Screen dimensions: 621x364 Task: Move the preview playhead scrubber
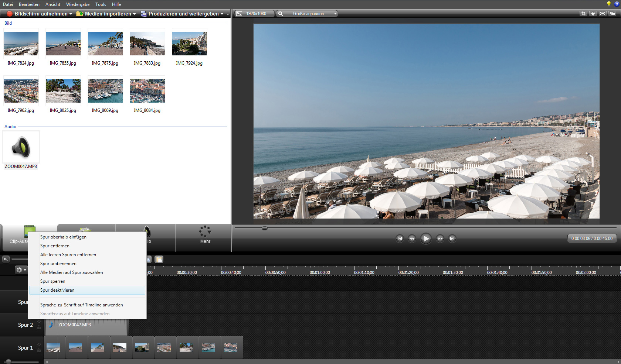[x=264, y=229]
